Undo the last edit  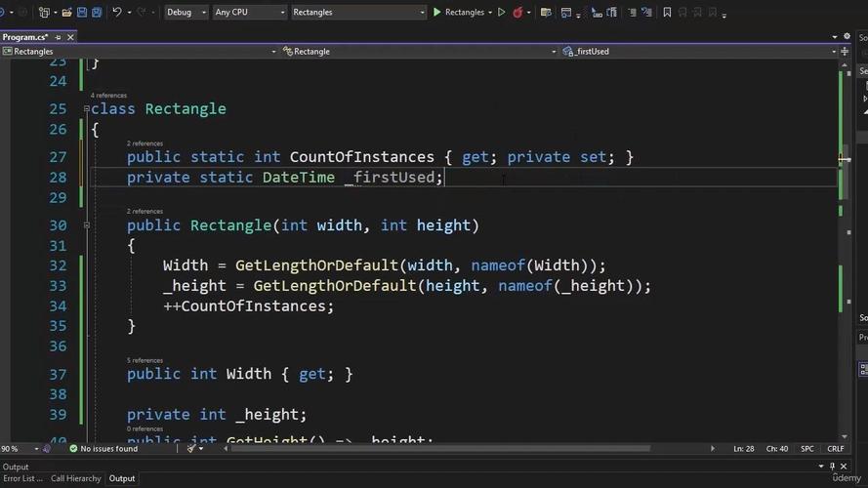coord(117,12)
